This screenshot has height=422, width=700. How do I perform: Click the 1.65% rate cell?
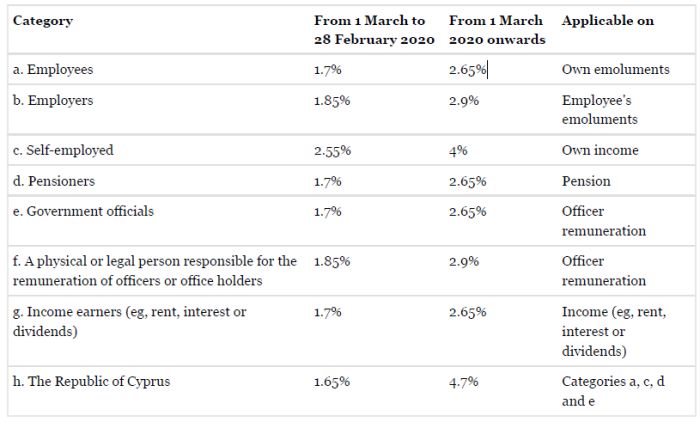(x=330, y=381)
